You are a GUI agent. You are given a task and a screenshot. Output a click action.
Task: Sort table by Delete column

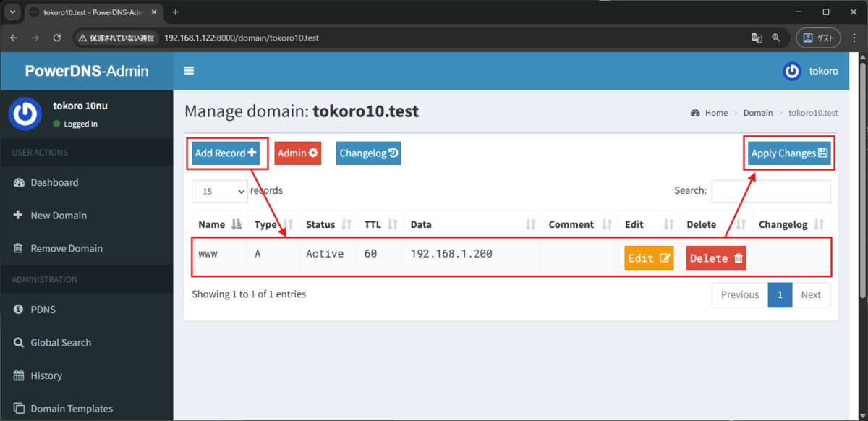[x=716, y=224]
